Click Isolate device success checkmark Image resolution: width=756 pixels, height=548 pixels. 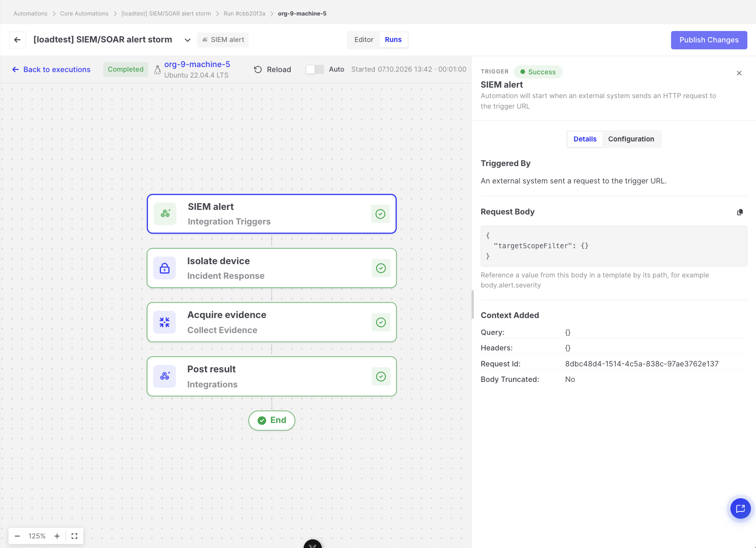point(381,268)
